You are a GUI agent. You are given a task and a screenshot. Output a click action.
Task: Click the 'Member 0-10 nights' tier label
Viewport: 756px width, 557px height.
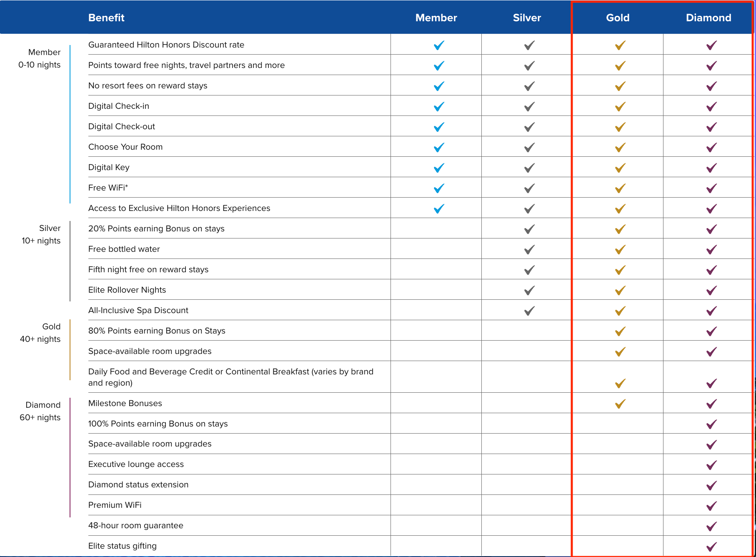tap(40, 58)
